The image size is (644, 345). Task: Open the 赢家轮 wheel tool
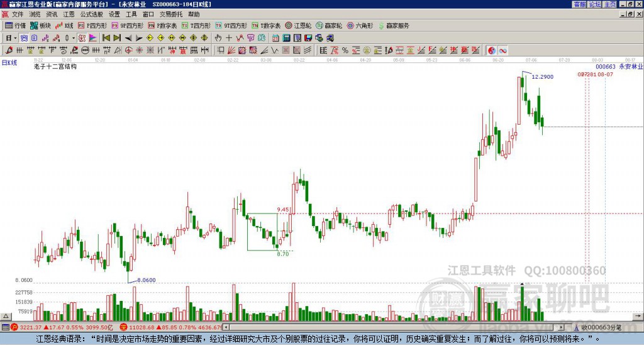[x=329, y=25]
